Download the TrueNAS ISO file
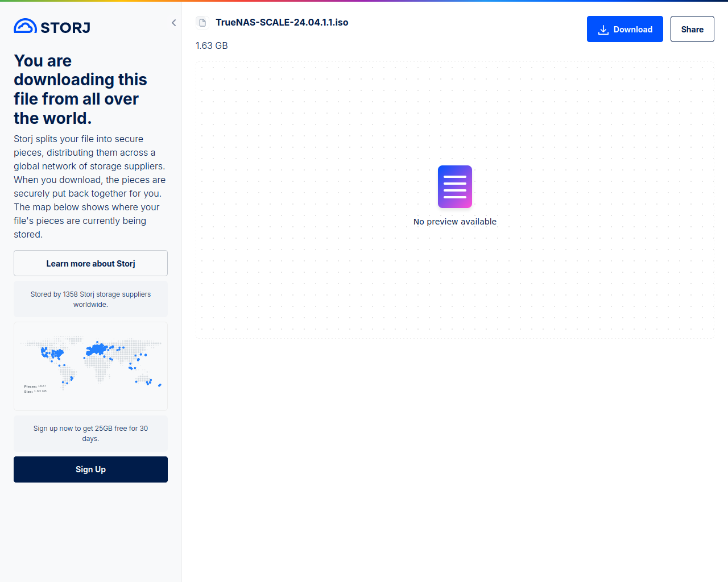 tap(624, 29)
